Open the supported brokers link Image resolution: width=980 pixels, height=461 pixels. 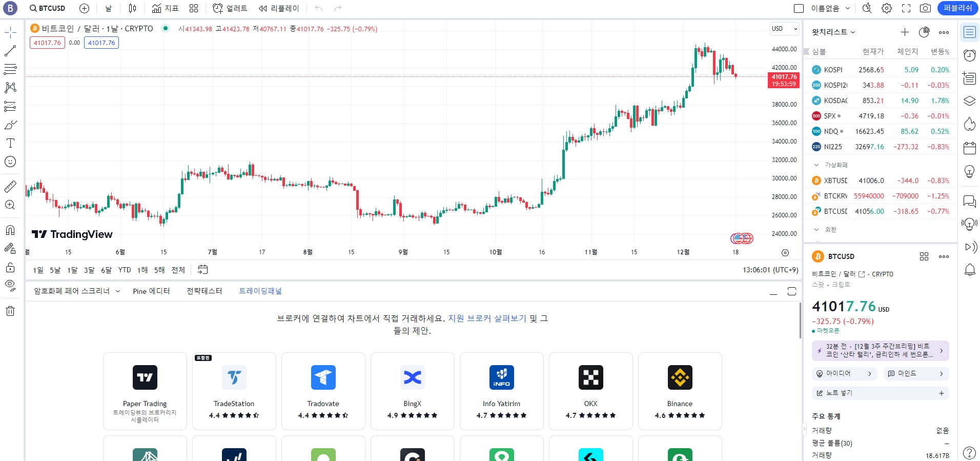pos(487,318)
